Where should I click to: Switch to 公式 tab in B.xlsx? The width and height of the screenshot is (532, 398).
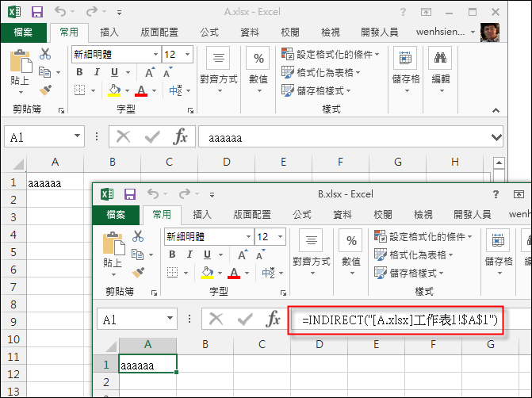point(301,215)
